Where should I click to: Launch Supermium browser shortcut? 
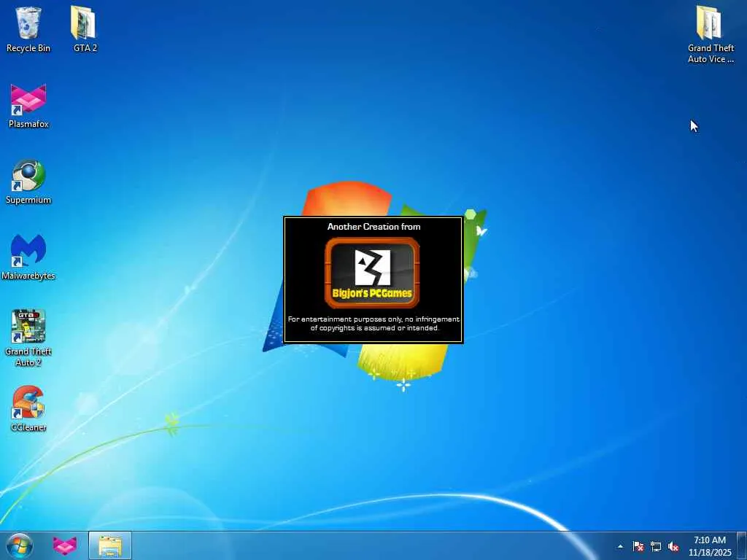(x=28, y=182)
